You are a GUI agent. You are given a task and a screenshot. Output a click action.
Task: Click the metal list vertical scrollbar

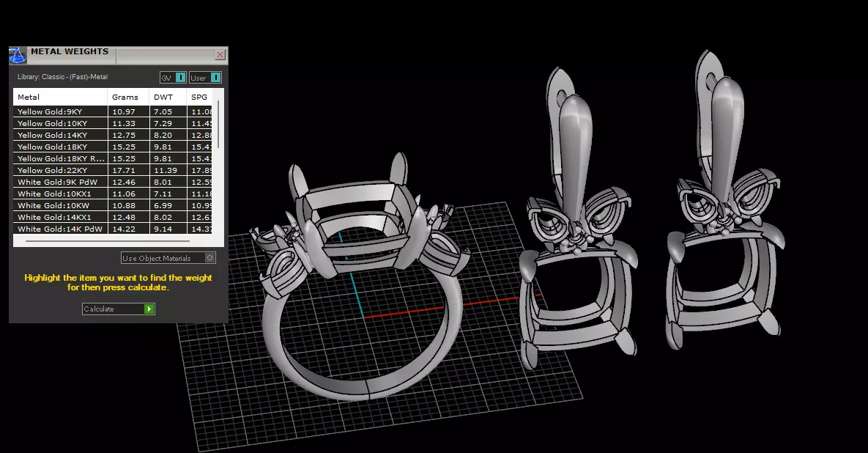219,124
